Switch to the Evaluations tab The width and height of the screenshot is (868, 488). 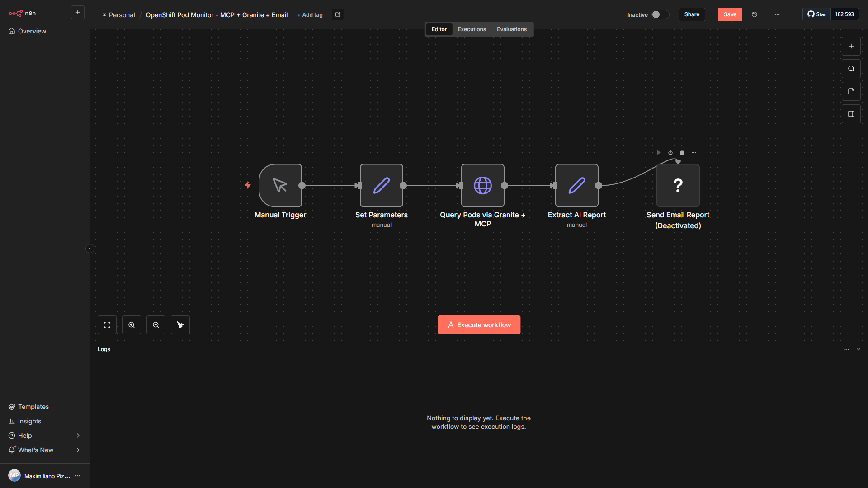click(511, 29)
